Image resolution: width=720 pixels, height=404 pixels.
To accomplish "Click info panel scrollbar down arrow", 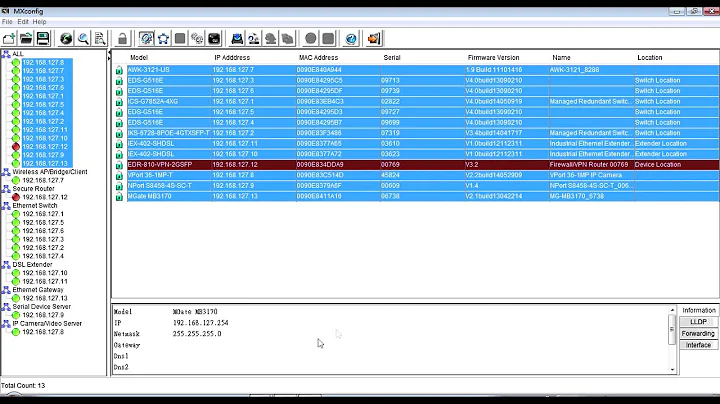I will 672,369.
